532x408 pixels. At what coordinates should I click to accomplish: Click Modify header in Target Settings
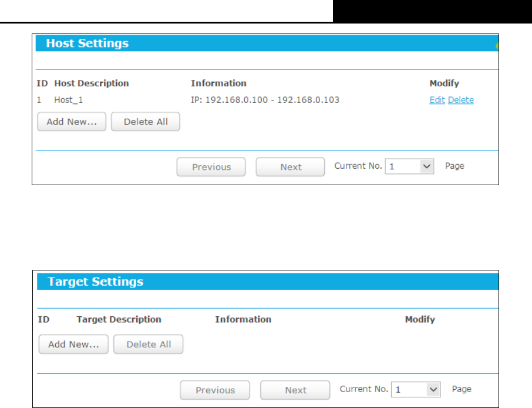coord(420,319)
